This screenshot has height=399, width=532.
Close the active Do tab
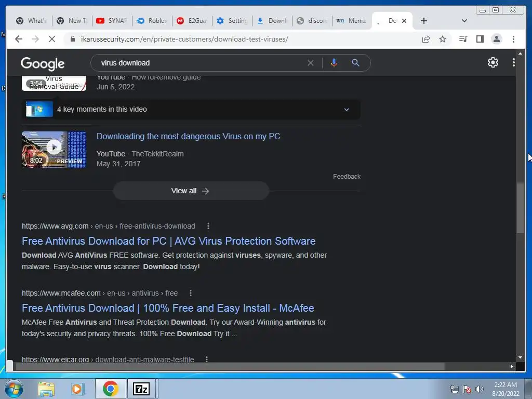point(404,21)
